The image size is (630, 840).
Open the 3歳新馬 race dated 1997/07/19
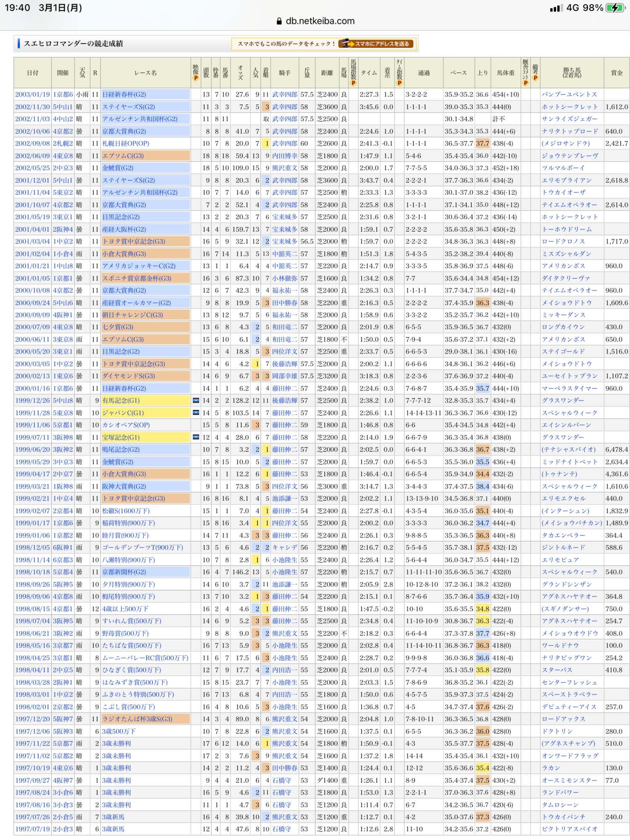(113, 829)
